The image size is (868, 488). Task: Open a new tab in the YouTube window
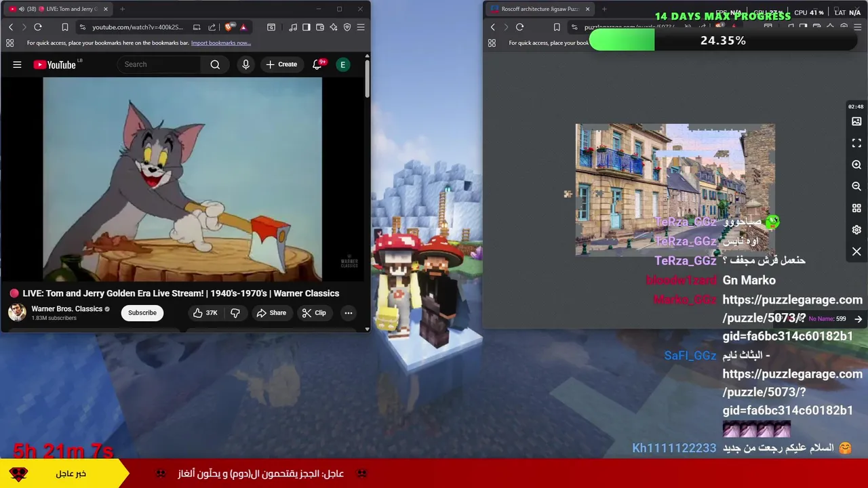click(122, 9)
